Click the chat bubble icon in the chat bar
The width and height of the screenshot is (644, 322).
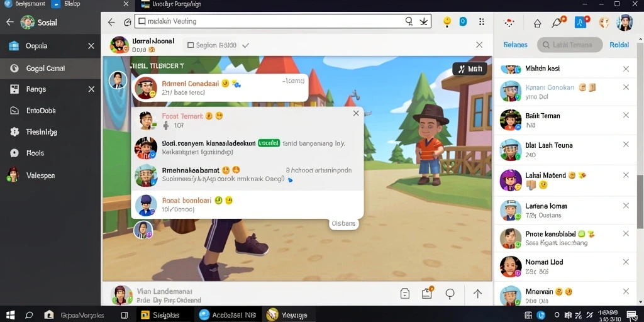click(450, 293)
